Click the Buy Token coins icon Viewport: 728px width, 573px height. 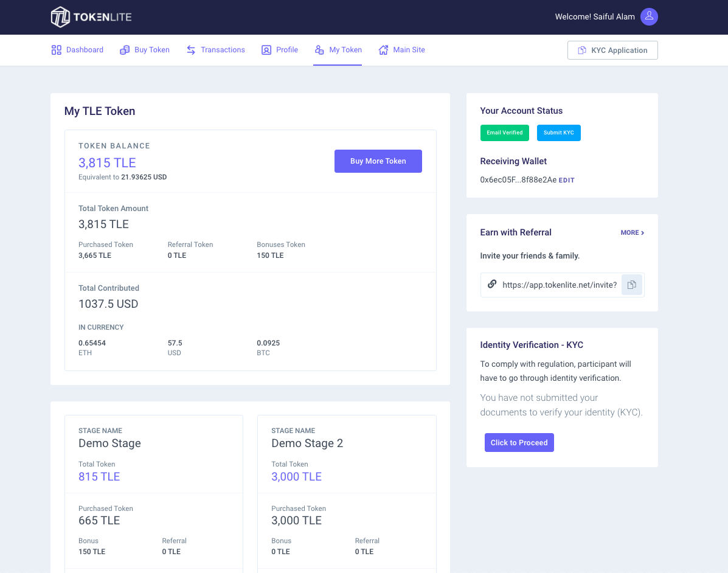pos(125,50)
